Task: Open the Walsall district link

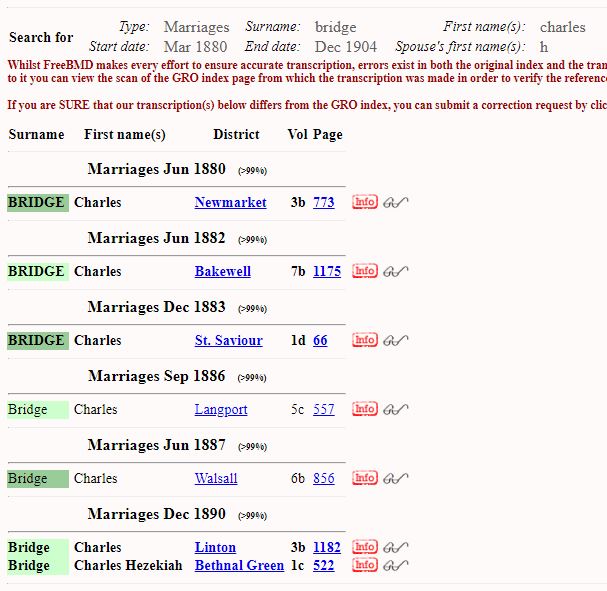Action: [216, 478]
